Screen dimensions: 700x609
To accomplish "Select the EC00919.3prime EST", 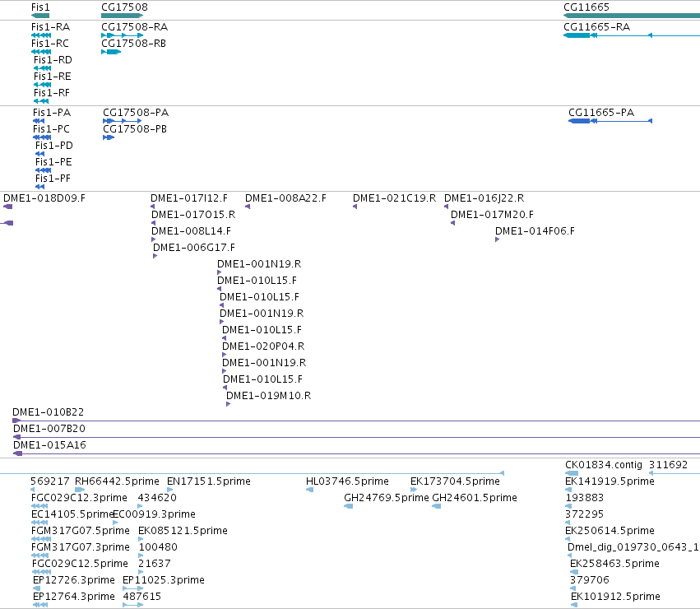I will click(x=154, y=514).
